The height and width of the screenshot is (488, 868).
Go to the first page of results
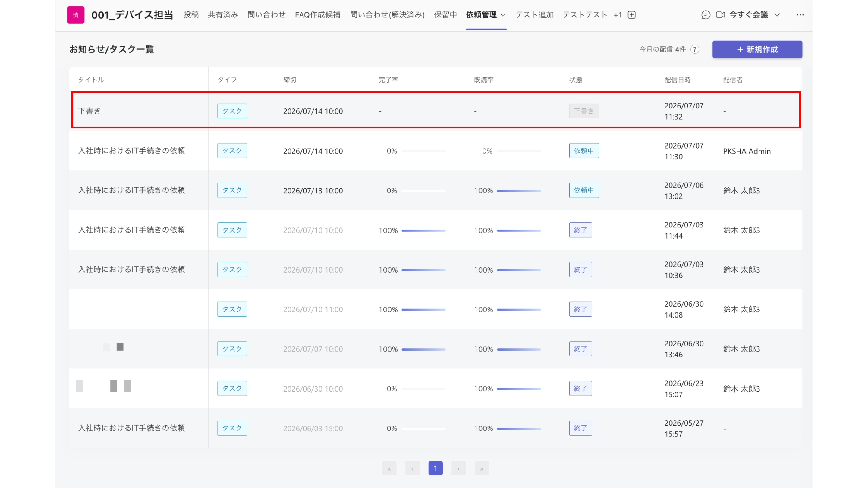(x=389, y=468)
